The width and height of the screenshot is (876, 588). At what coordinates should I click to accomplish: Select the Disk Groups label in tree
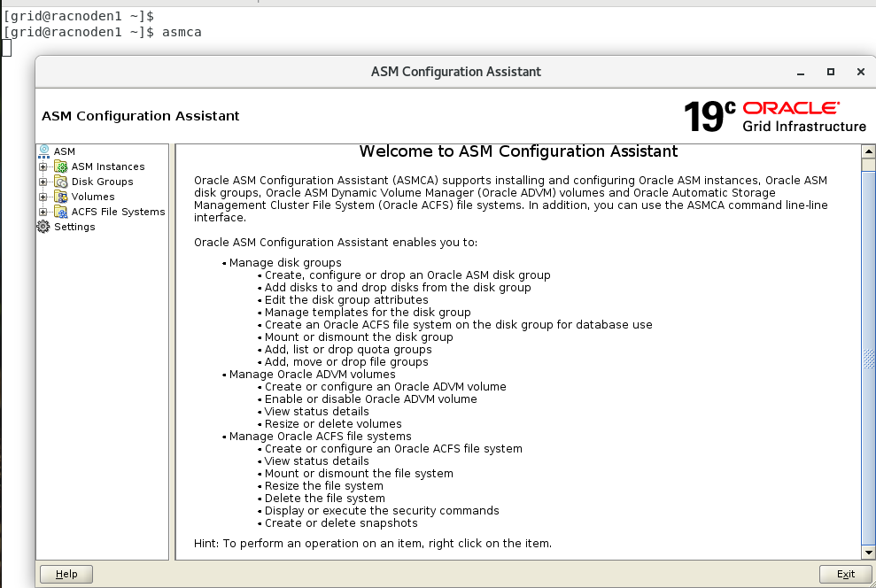(102, 182)
